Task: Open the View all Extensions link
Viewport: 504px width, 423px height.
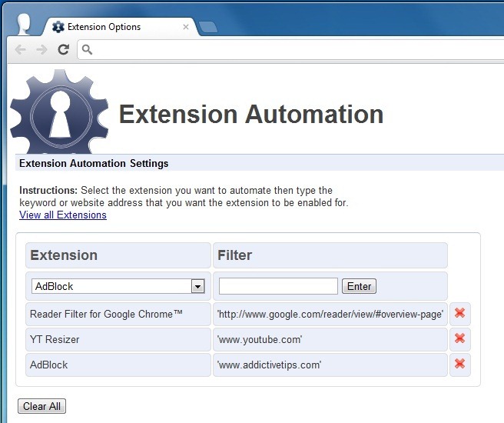Action: coord(63,215)
